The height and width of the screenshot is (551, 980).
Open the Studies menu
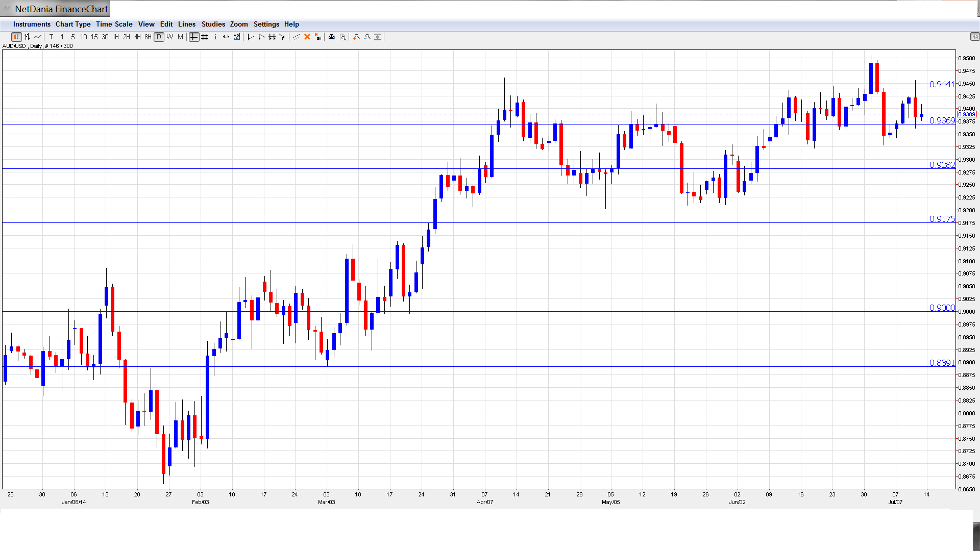(x=213, y=24)
